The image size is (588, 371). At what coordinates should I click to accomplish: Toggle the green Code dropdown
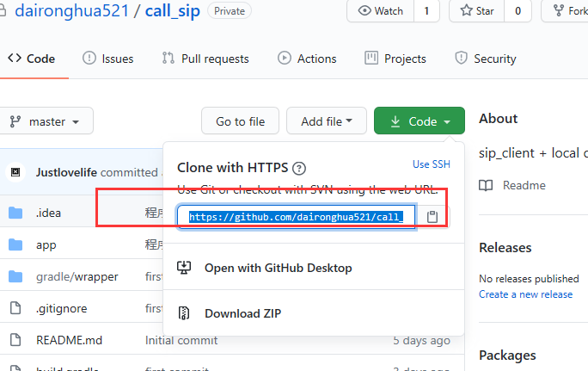pyautogui.click(x=420, y=121)
